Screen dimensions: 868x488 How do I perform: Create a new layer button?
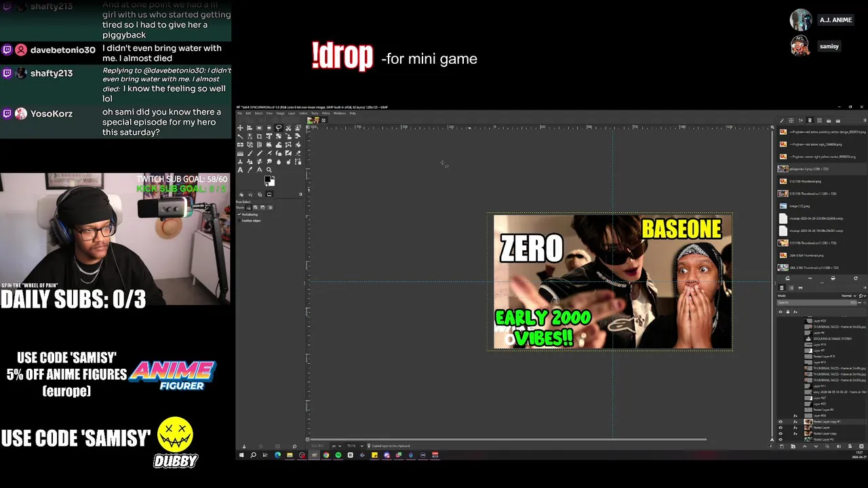click(x=782, y=446)
